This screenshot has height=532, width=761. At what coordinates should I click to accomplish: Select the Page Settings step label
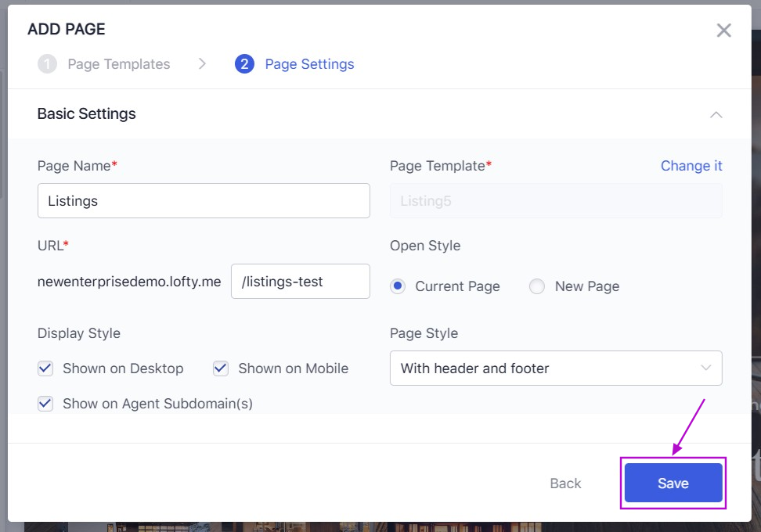[x=309, y=64]
